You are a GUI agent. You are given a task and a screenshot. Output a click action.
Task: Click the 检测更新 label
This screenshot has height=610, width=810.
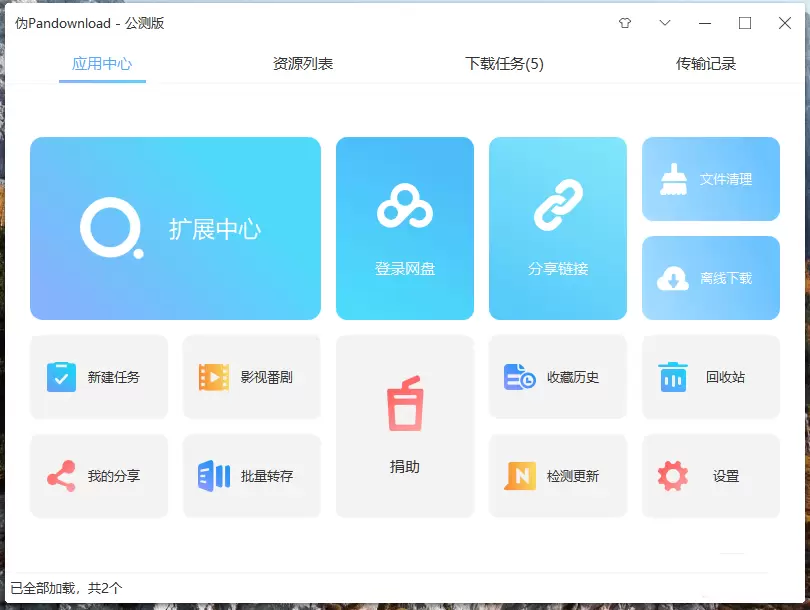tap(573, 476)
